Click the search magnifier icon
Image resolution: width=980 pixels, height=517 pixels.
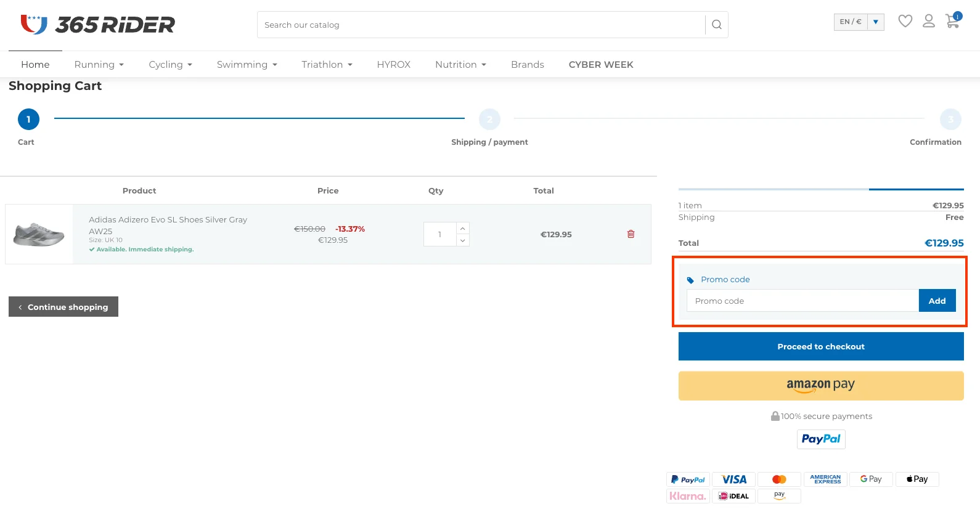pyautogui.click(x=716, y=25)
